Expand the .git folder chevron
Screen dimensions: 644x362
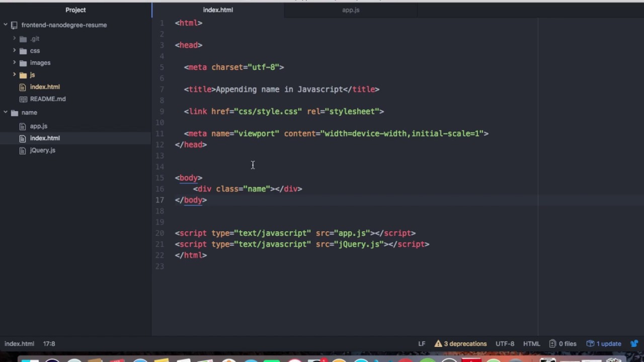14,39
